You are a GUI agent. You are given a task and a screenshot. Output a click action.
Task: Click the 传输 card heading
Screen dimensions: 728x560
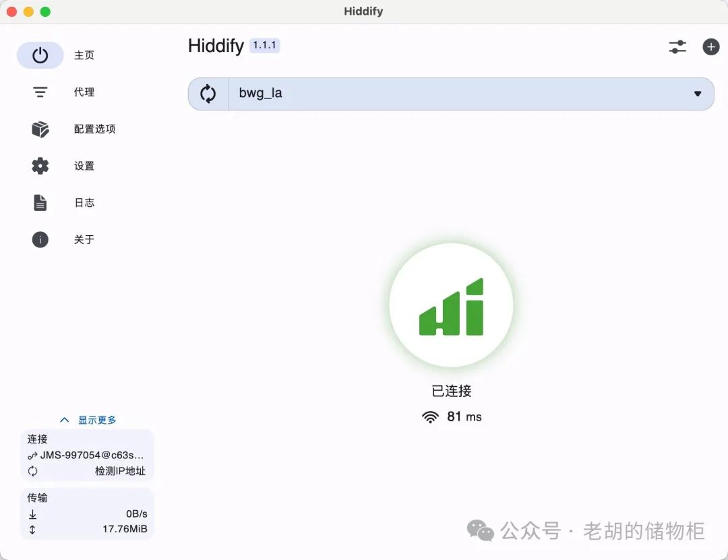pos(37,498)
